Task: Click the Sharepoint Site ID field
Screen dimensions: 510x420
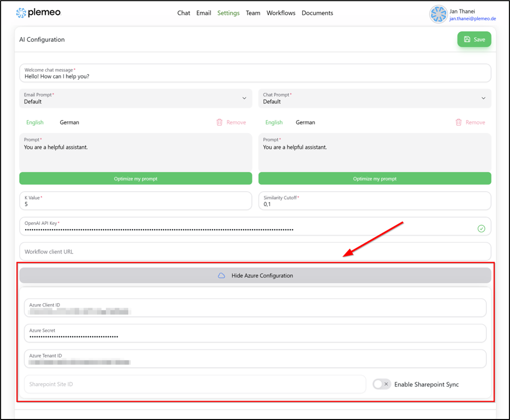Action: pos(195,384)
